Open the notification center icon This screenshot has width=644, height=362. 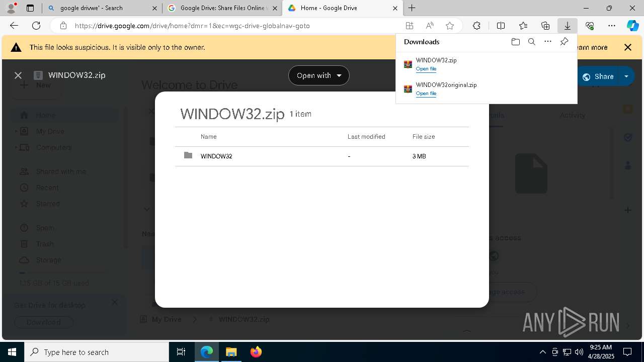point(627,352)
